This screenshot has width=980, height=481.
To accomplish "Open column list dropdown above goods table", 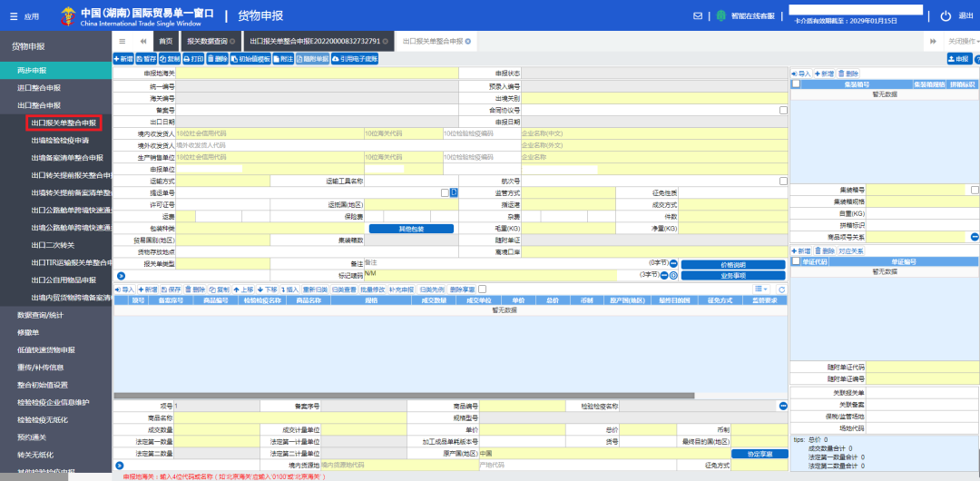I will point(760,289).
